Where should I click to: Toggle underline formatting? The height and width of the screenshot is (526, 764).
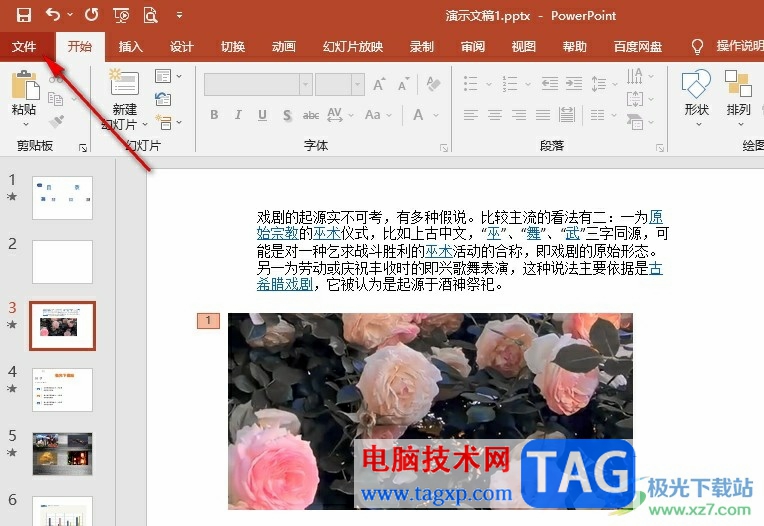pyautogui.click(x=262, y=115)
